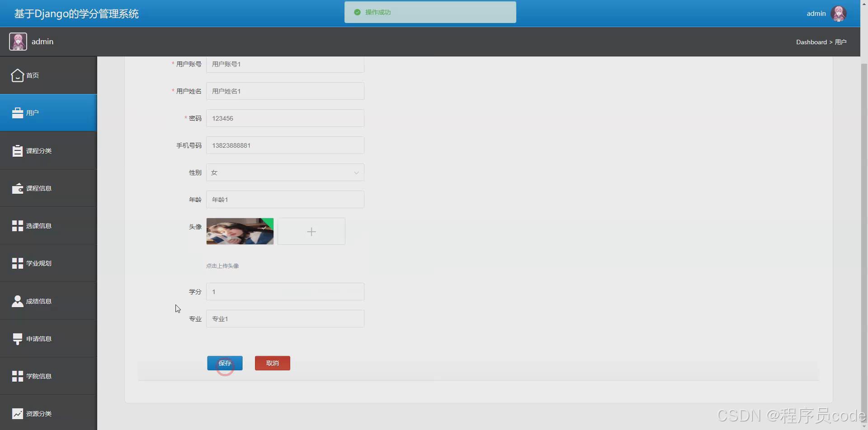Click the wallet icon beside 课程信息
The width and height of the screenshot is (868, 430).
pos(18,188)
